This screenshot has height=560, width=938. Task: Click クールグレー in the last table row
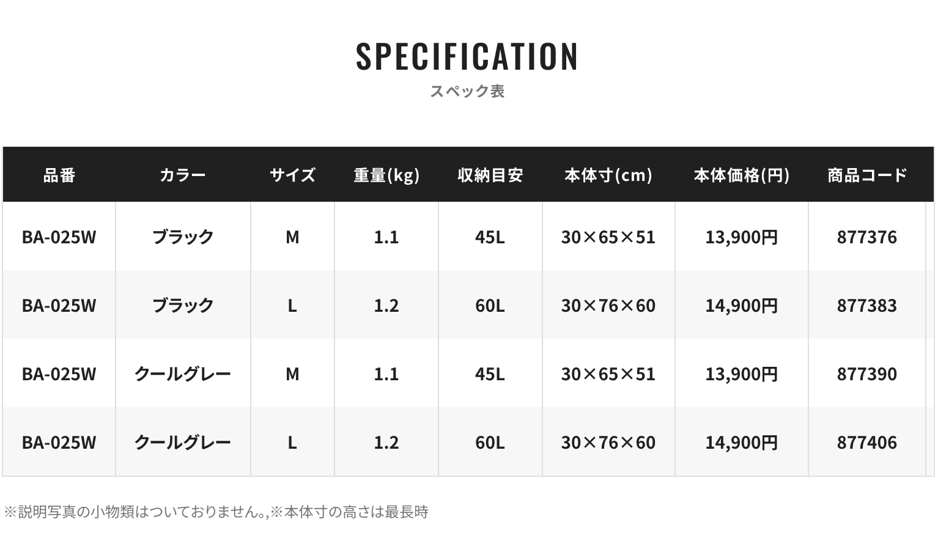tap(183, 442)
